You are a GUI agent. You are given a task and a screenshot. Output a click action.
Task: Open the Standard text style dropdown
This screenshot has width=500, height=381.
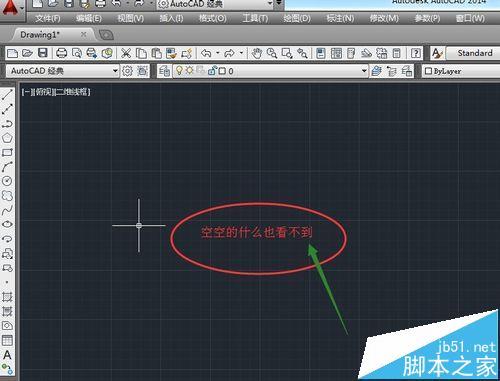click(x=473, y=53)
